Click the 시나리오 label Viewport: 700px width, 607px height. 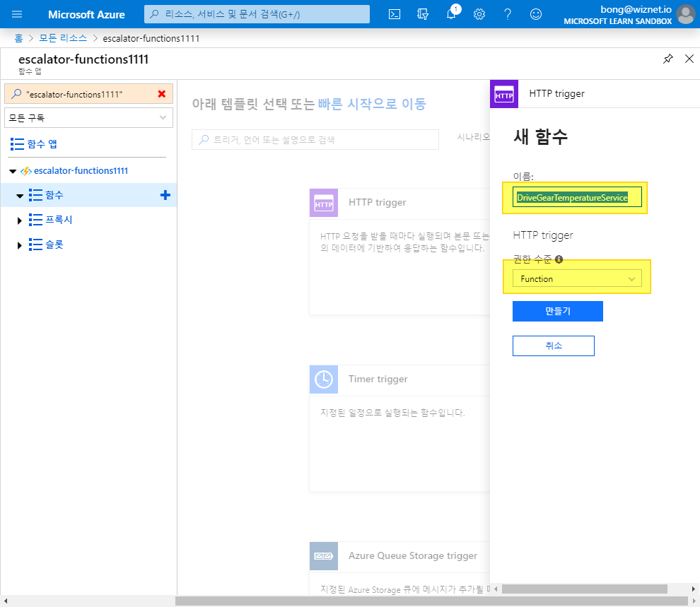[x=473, y=137]
